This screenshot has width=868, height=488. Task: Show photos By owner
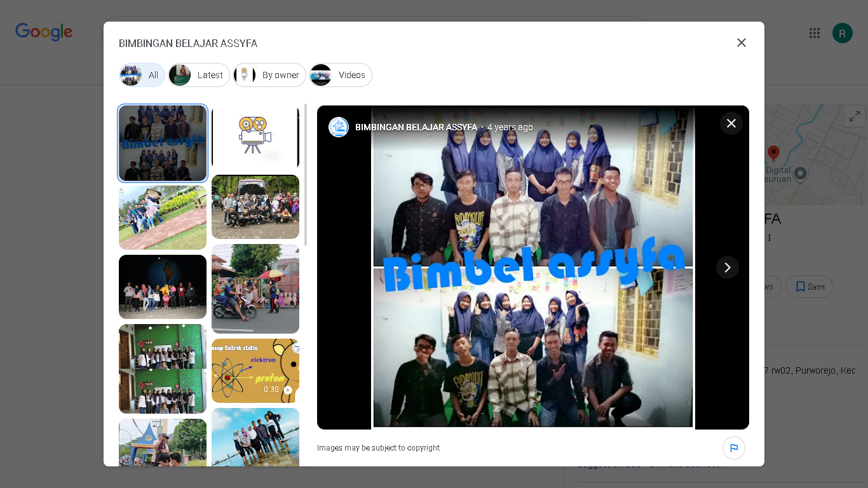pyautogui.click(x=269, y=75)
